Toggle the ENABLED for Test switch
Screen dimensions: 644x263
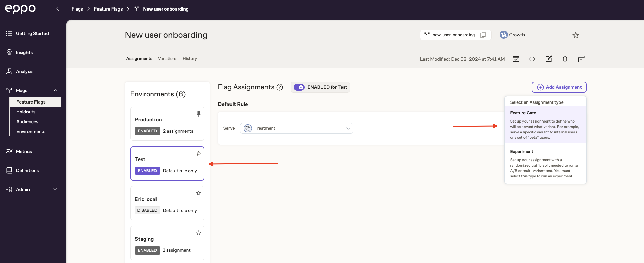[299, 87]
